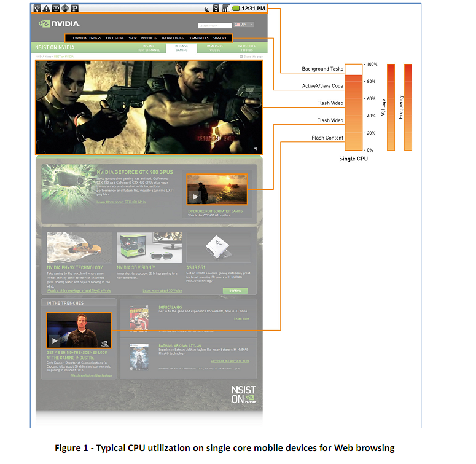Open the Cool Stuff menu item

click(115, 38)
